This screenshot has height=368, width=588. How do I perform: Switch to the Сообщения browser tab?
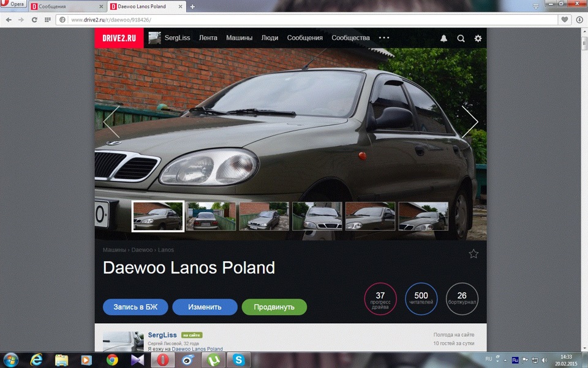point(67,6)
